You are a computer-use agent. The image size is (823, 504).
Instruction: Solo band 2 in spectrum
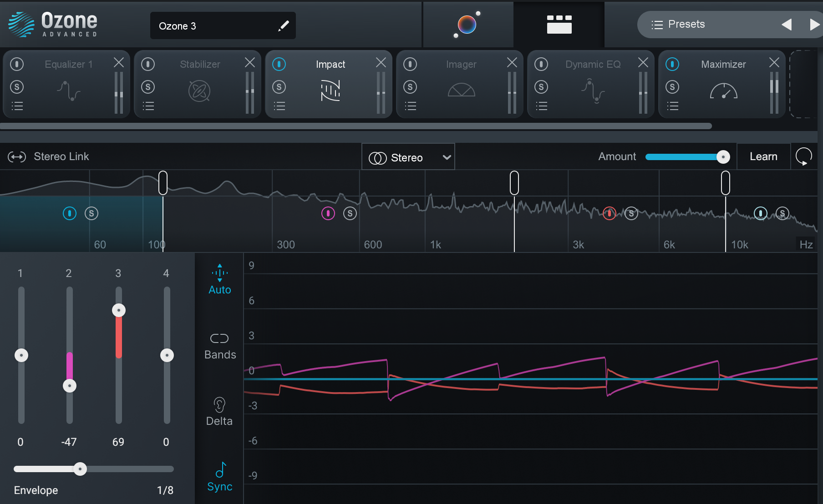350,213
